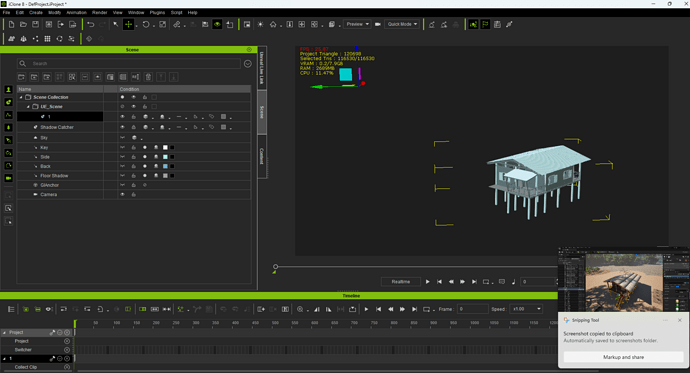Open the Actor icon in the left sidebar

pyautogui.click(x=8, y=89)
